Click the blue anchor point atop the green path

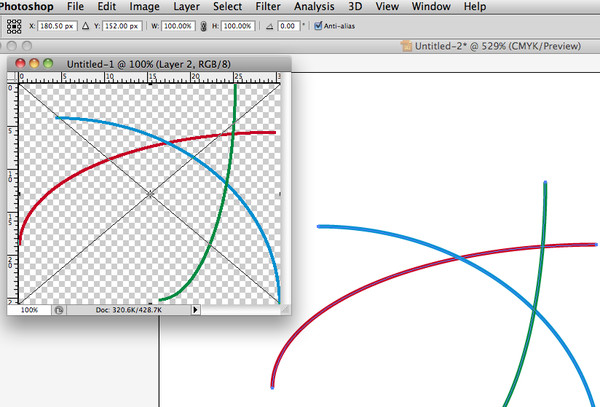(x=545, y=182)
